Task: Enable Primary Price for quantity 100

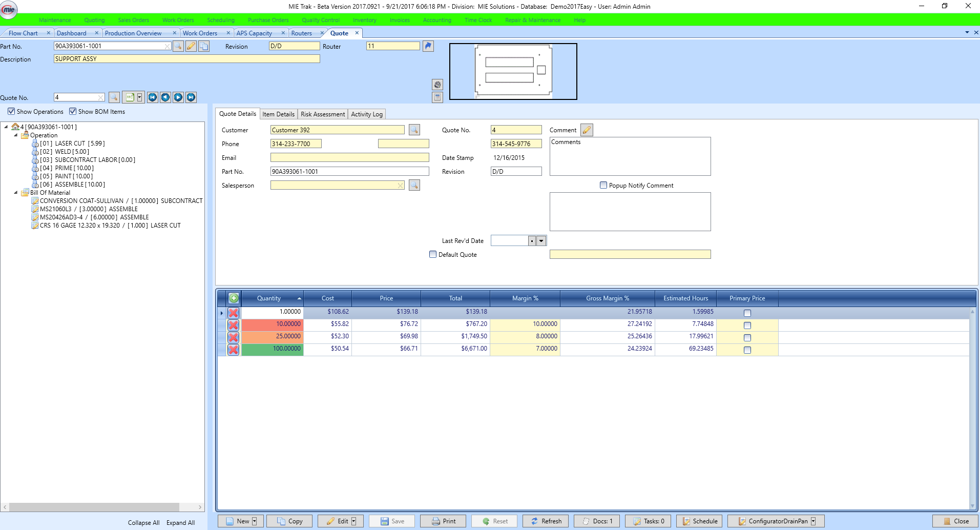Action: click(747, 350)
